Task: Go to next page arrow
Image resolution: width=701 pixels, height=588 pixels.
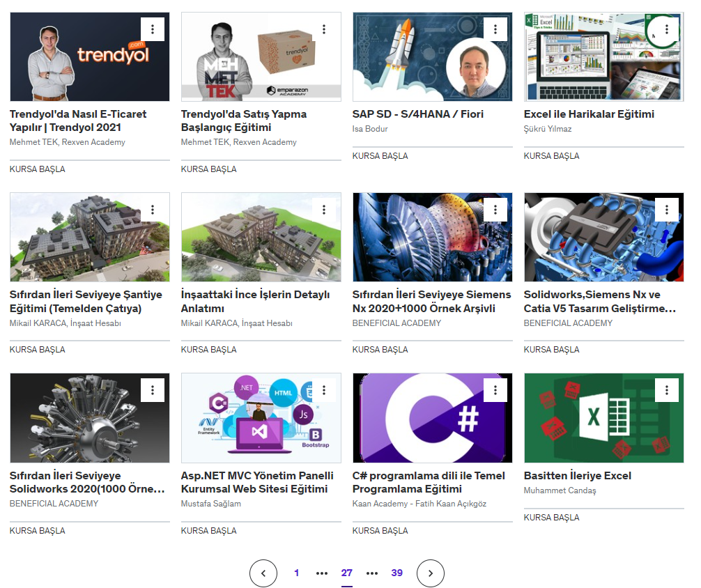Action: [x=431, y=573]
